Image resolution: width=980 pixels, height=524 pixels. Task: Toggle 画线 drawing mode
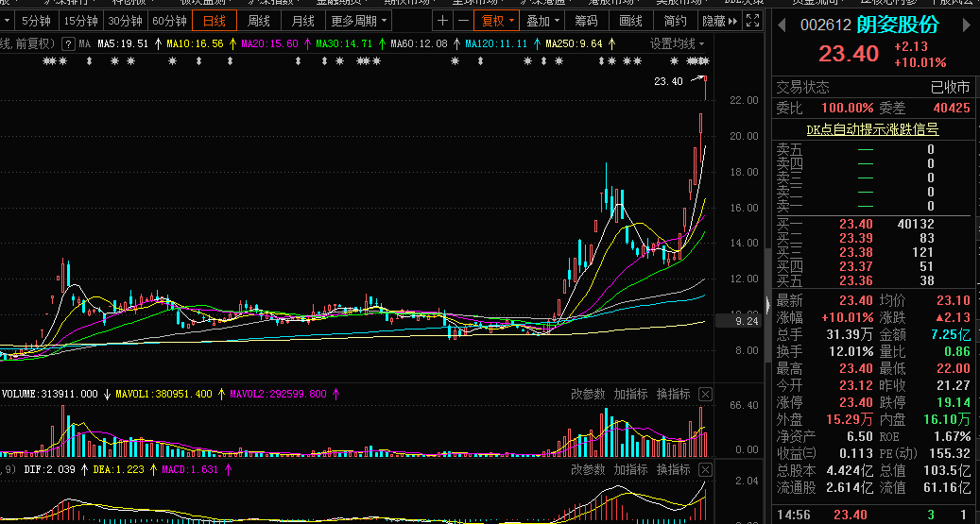coord(630,21)
